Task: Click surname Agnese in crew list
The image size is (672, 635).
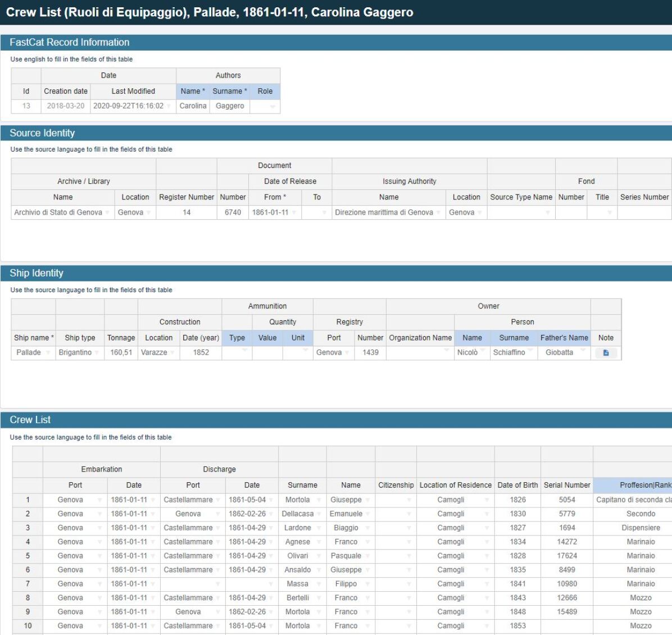Action: 297,542
